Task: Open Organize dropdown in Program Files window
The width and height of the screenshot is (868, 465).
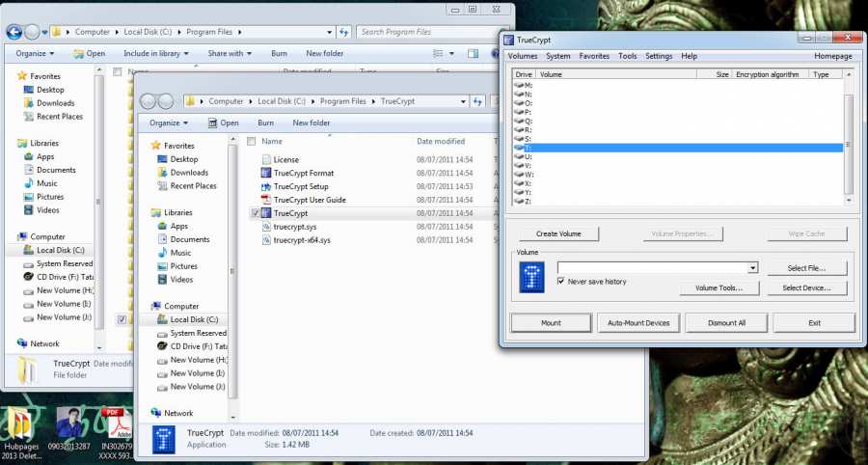Action: [x=35, y=54]
